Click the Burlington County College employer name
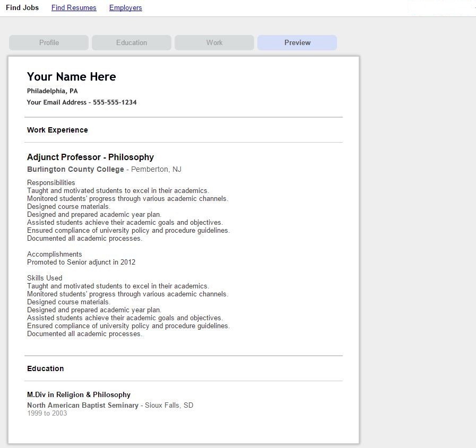The image size is (476, 448). point(75,170)
